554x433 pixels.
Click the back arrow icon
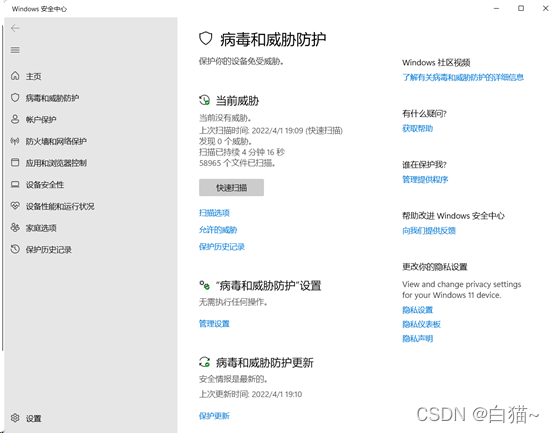(15, 28)
